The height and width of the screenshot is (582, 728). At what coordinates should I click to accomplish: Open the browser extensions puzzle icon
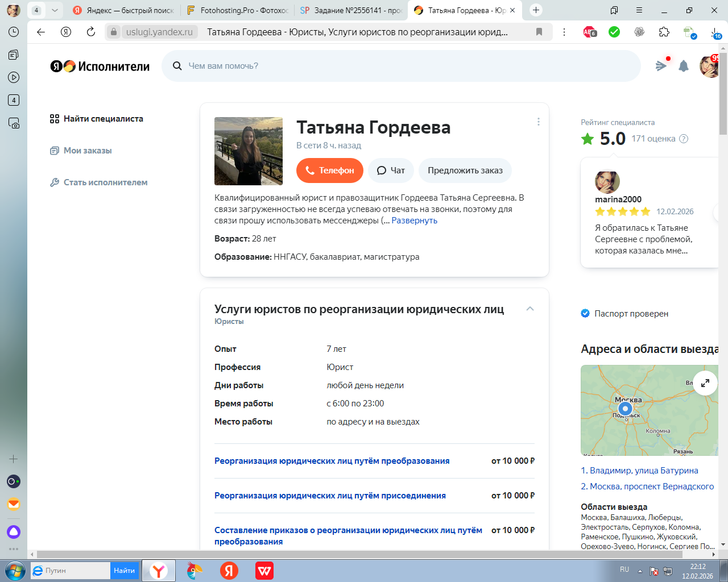[x=664, y=32]
